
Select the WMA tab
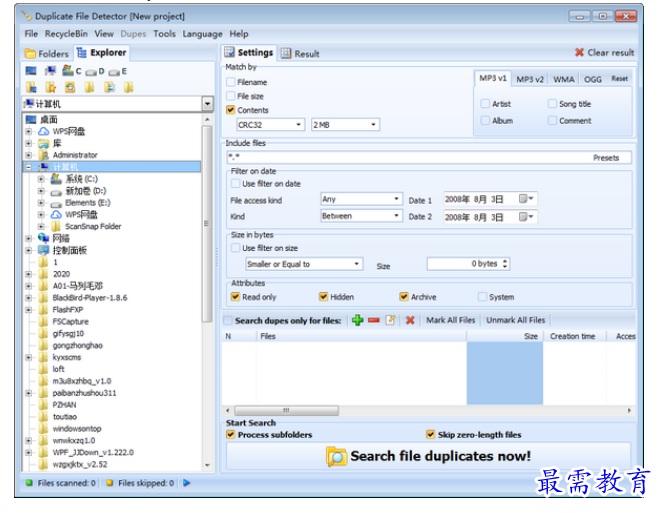[x=564, y=79]
